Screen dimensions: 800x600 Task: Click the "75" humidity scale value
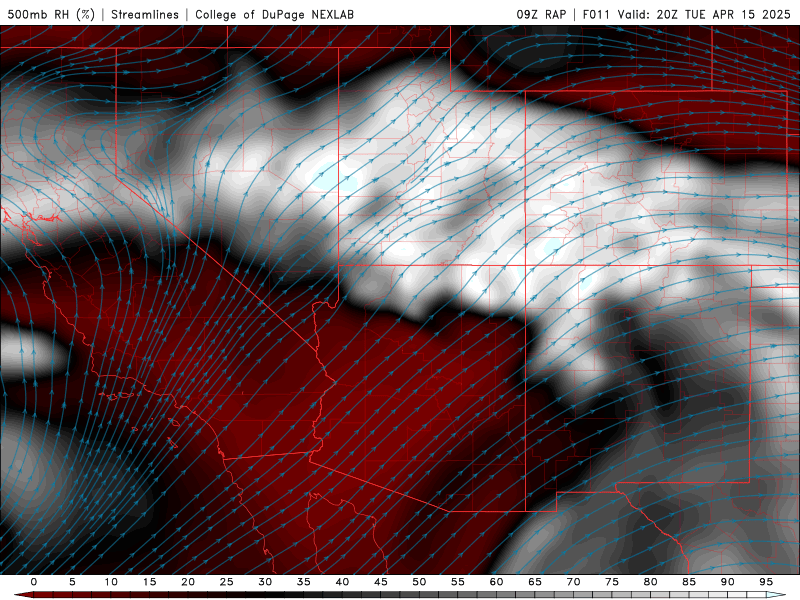612,582
